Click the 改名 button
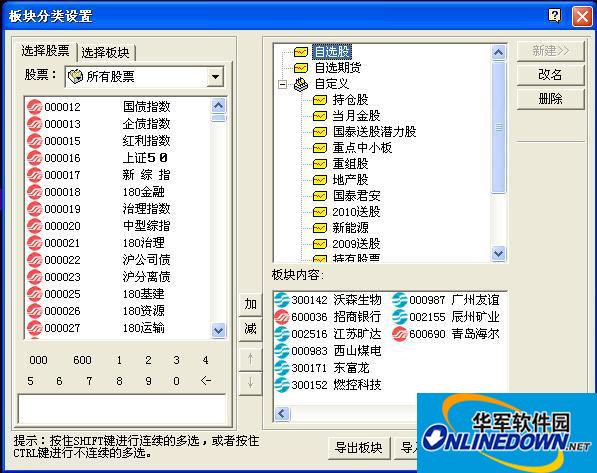The image size is (597, 473). [550, 75]
